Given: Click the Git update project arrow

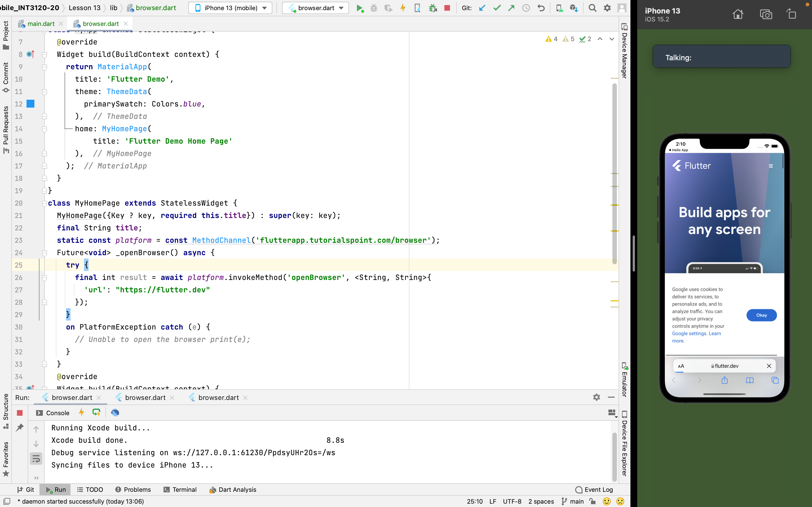Looking at the screenshot, I should [482, 8].
